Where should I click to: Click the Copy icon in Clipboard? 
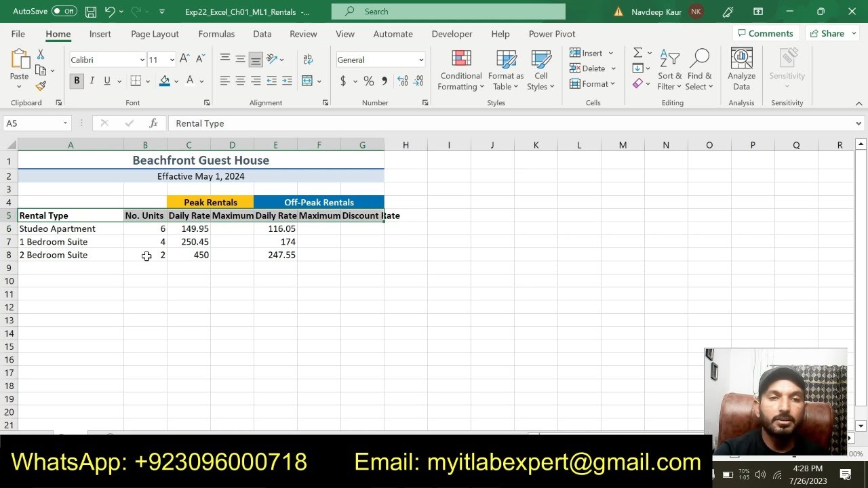coord(41,70)
